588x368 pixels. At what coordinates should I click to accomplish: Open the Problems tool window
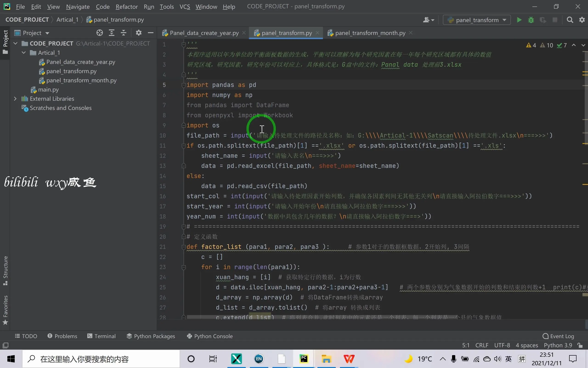coord(62,336)
